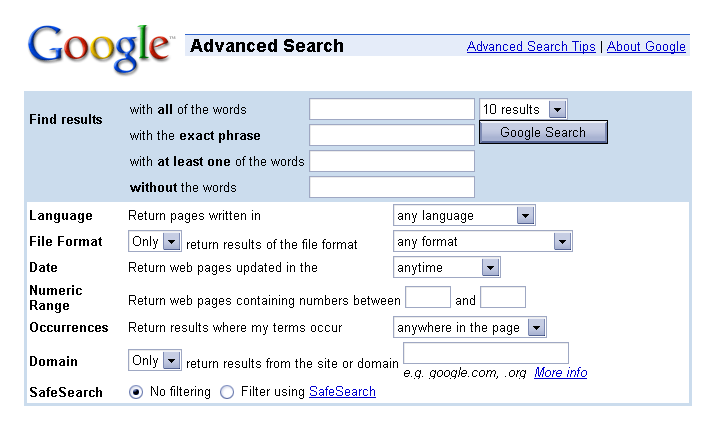Open the 'any format' dropdown
723x421 pixels.
(x=483, y=241)
